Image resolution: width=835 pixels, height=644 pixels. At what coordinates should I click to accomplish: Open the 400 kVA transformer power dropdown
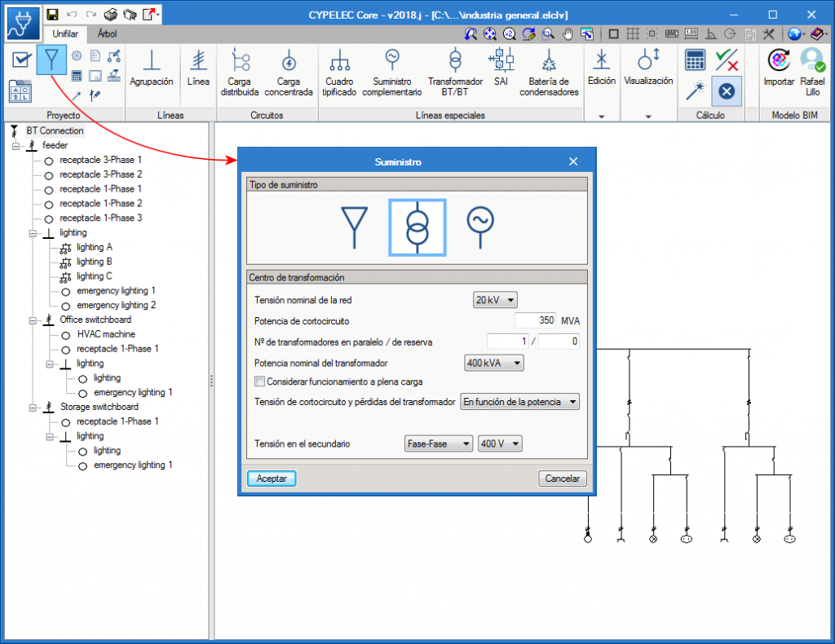(x=493, y=363)
